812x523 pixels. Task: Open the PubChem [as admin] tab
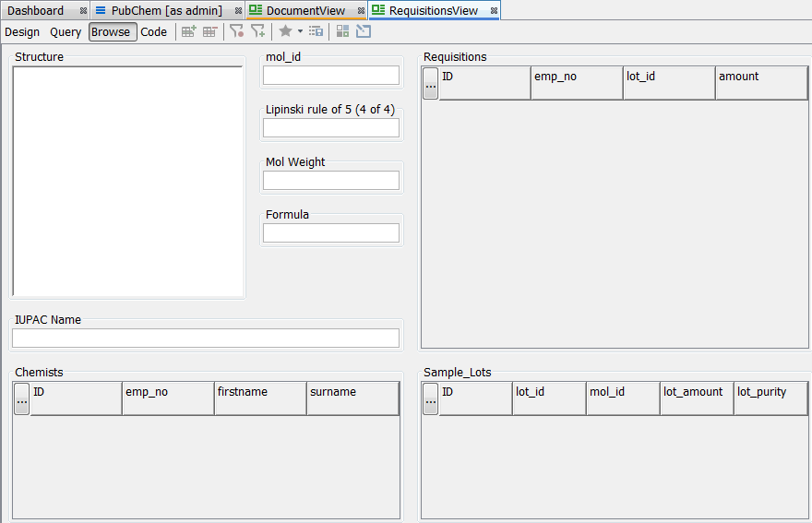click(x=166, y=11)
